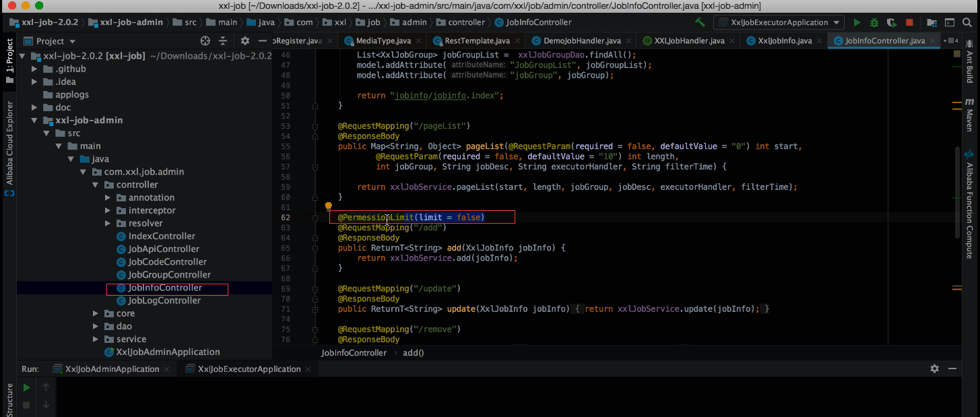Collapse all in Project panel

coord(224,41)
